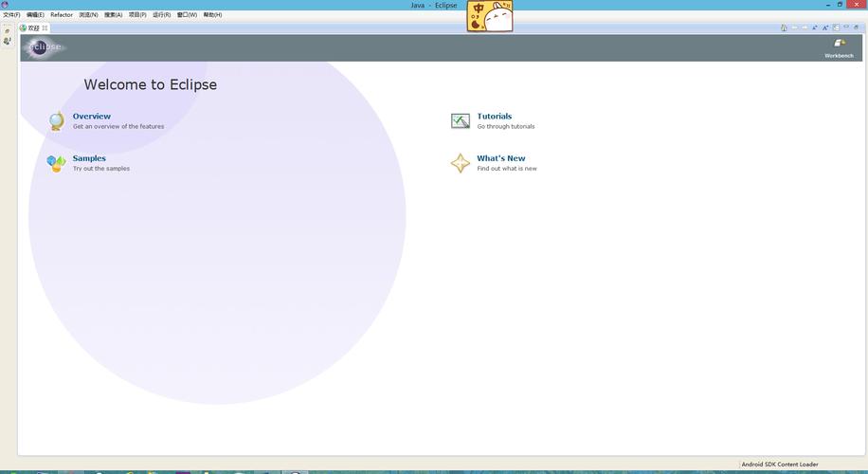The image size is (868, 474).
Task: Click the welcome Home toolbar icon
Action: click(784, 27)
